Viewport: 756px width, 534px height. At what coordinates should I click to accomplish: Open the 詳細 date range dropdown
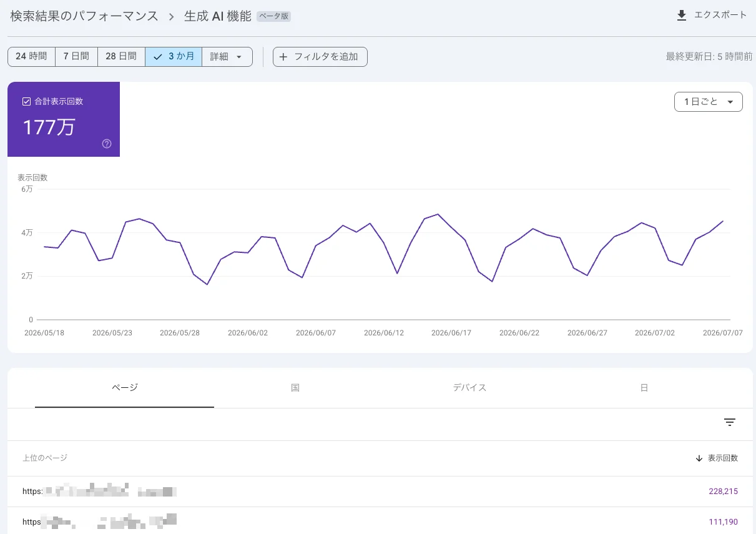click(227, 56)
